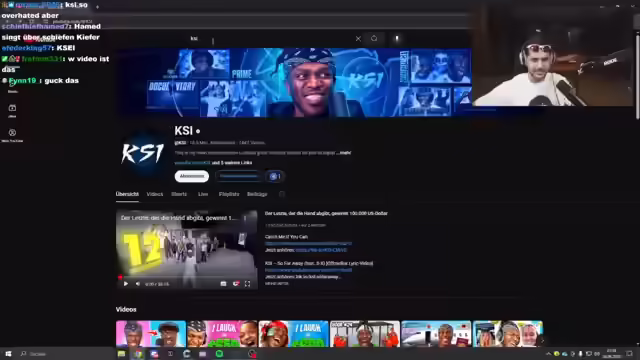The width and height of the screenshot is (640, 360).
Task: Click the link under 'Catch Me If You Can'
Action: click(x=308, y=243)
